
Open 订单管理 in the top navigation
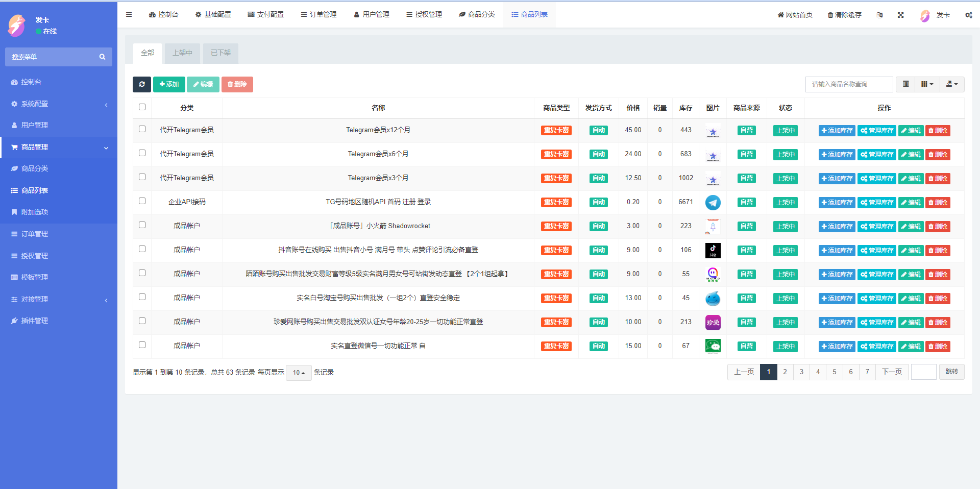(318, 15)
